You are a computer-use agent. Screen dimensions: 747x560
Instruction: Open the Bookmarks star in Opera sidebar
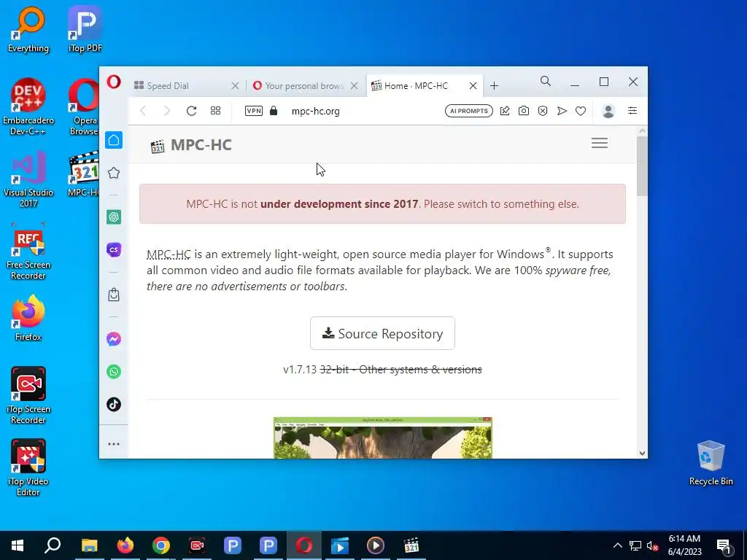pos(114,173)
